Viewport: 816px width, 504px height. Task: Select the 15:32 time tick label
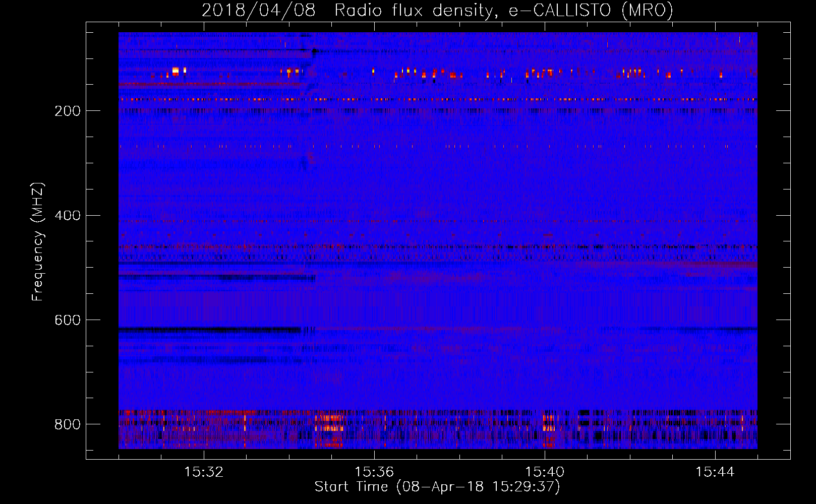click(x=204, y=472)
